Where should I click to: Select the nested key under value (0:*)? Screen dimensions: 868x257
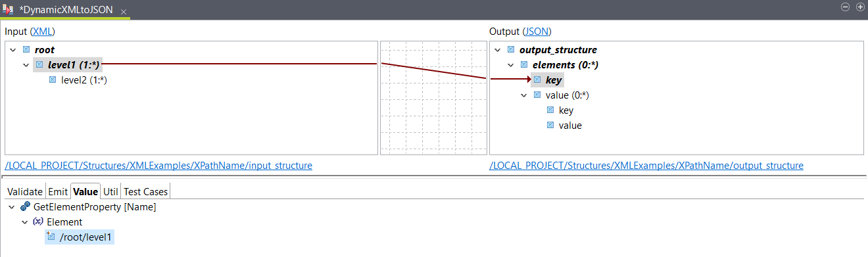tap(566, 110)
